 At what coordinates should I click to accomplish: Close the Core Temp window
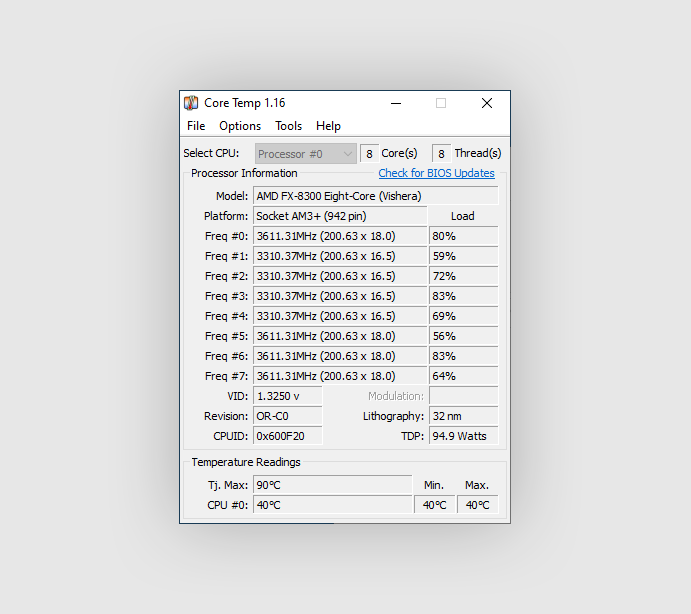click(x=486, y=103)
